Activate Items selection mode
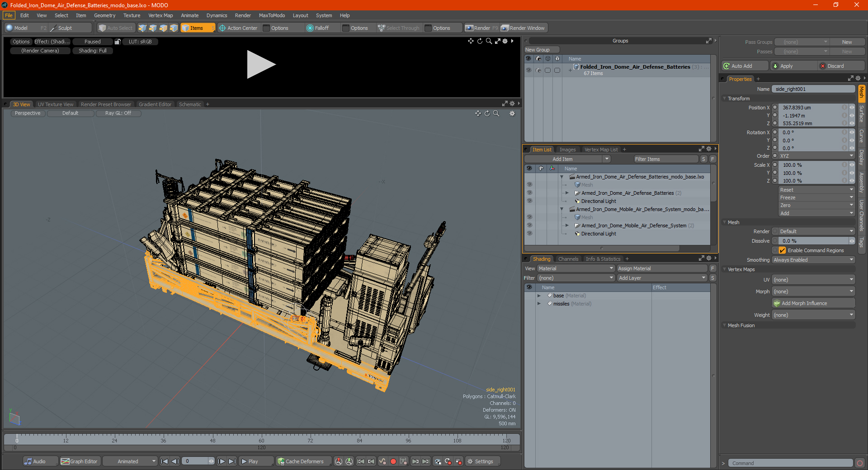 point(198,28)
